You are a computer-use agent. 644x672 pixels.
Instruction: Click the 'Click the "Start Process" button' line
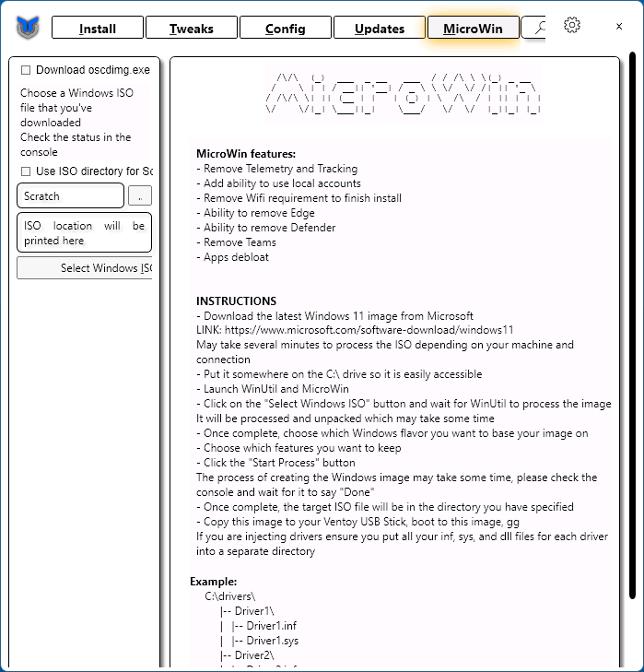[276, 463]
